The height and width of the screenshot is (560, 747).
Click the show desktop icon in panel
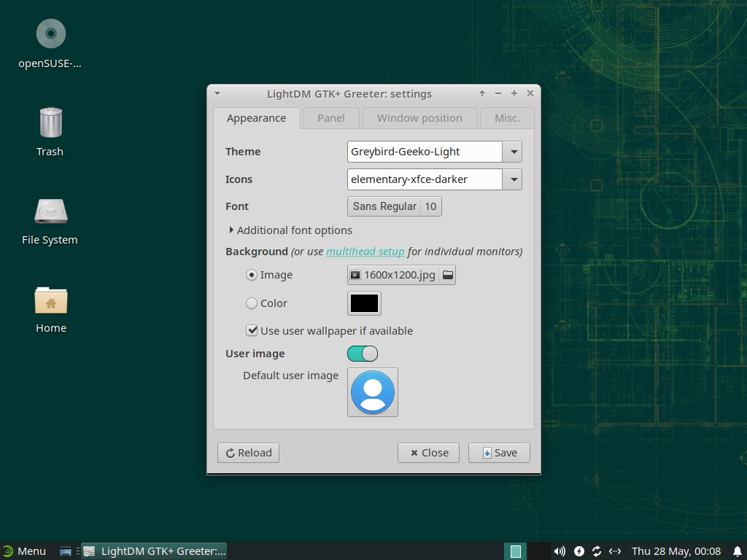click(65, 551)
